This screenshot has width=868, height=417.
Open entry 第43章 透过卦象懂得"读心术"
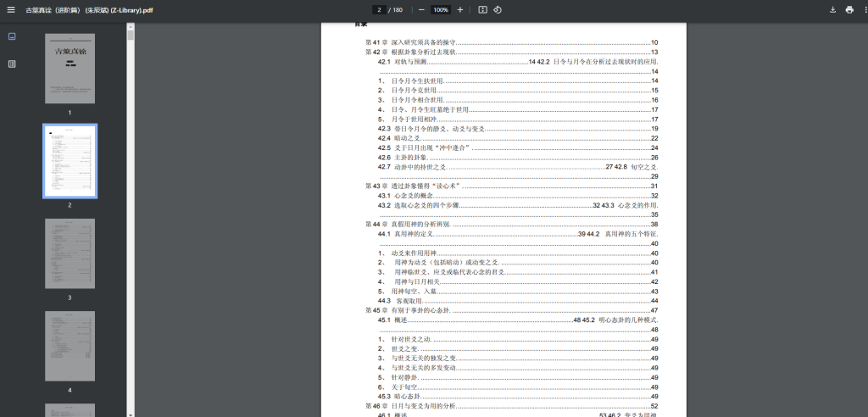tap(511, 186)
